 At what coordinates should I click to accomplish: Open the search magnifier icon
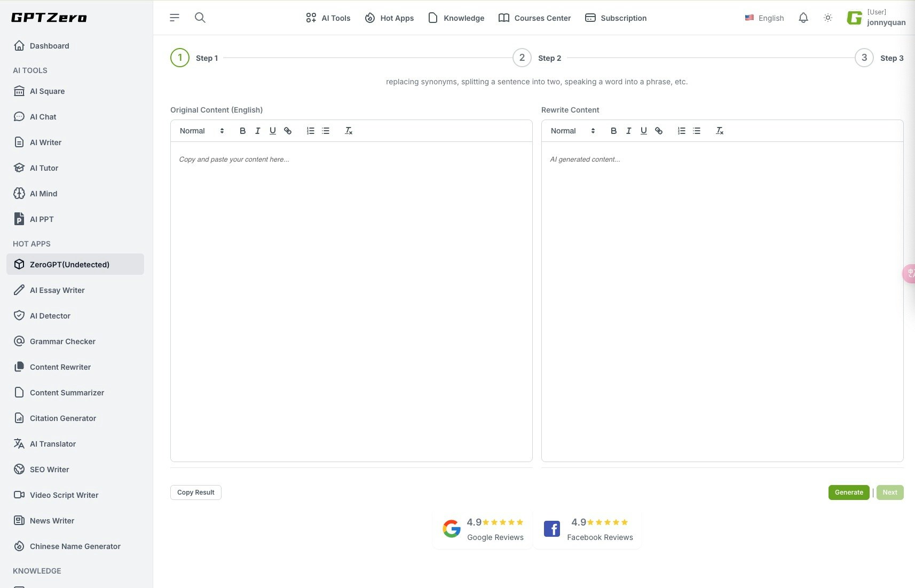coord(200,18)
